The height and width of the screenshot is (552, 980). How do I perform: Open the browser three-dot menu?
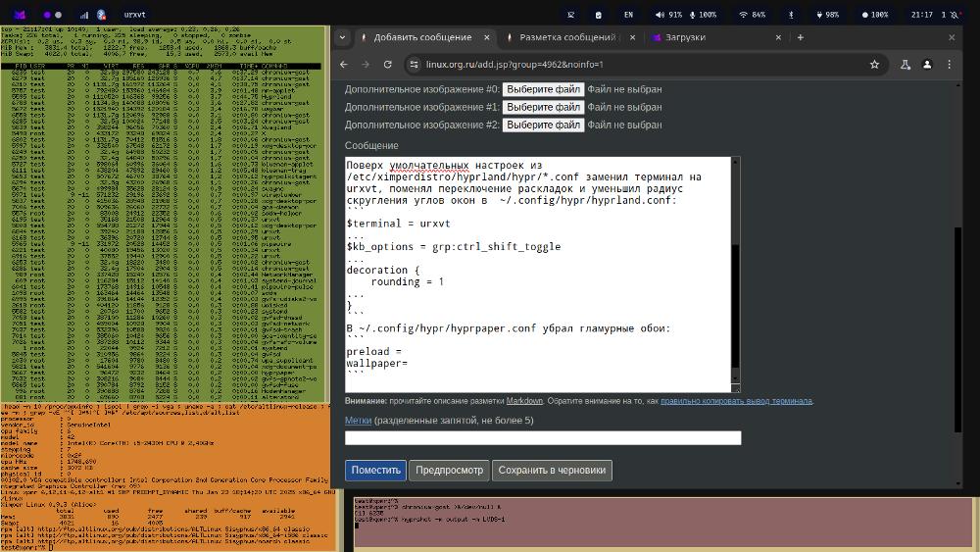click(949, 65)
